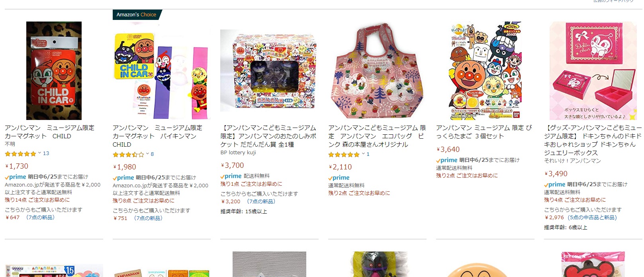The image size is (644, 277).
Task: Open 7点の新品 link priced from ¥3,200
Action: [x=261, y=202]
